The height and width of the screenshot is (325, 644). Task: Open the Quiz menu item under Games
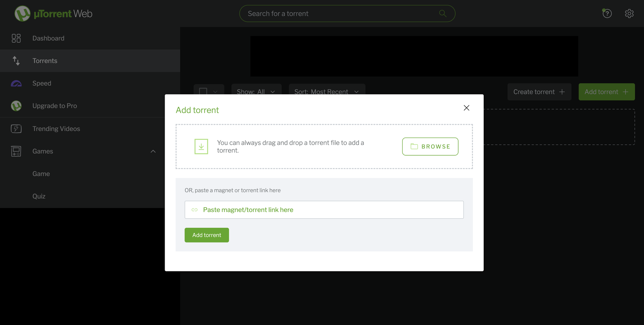coord(39,196)
